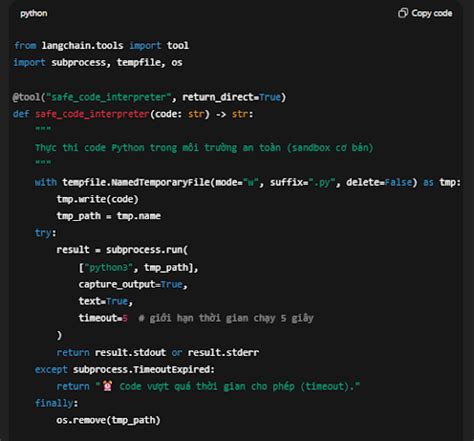Click the gray comment about 5 giây limit
Screen dimensions: 474x441
[x=226, y=318]
